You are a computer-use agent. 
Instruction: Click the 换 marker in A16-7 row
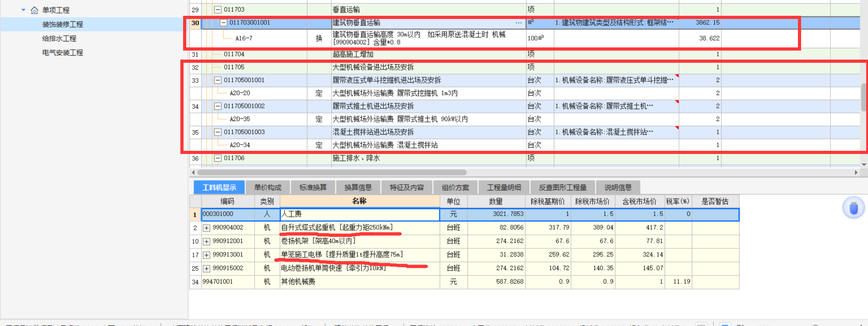[319, 38]
